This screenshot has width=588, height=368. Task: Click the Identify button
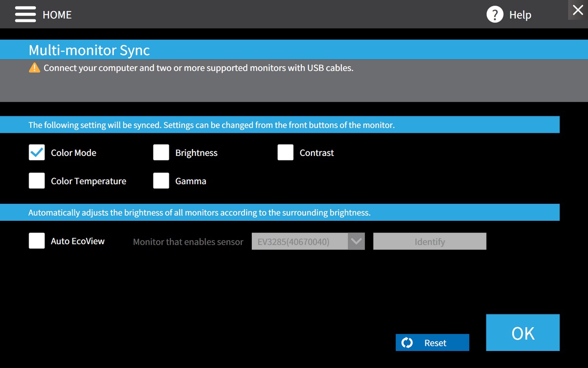coord(430,241)
